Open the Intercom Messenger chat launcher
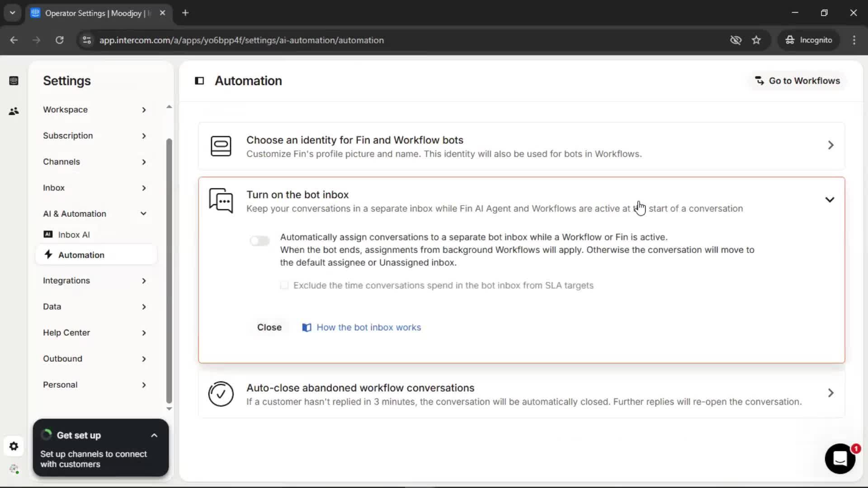Viewport: 868px width, 488px height. pos(840,459)
